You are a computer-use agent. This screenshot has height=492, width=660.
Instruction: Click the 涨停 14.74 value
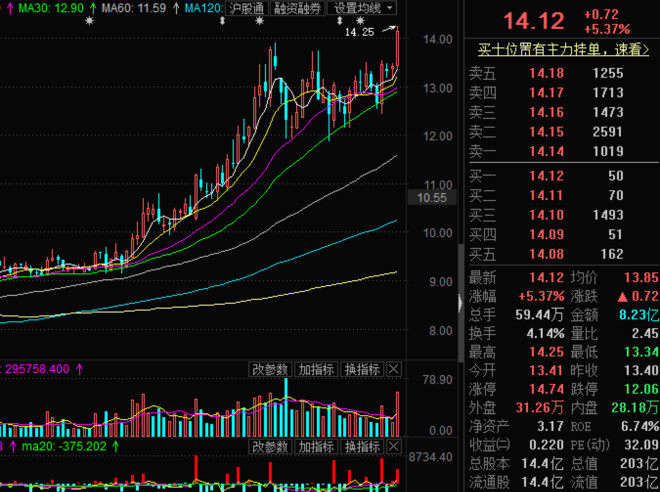pos(546,389)
